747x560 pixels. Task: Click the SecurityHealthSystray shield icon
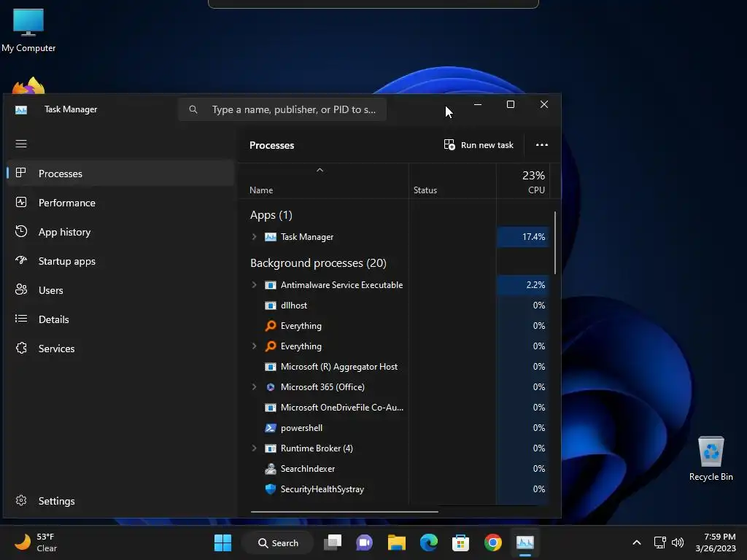270,489
